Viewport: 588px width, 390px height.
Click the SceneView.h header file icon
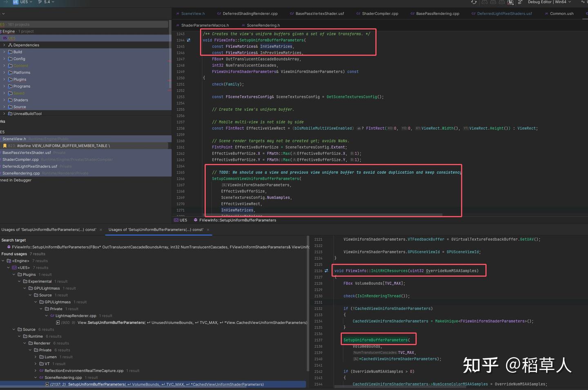[177, 13]
